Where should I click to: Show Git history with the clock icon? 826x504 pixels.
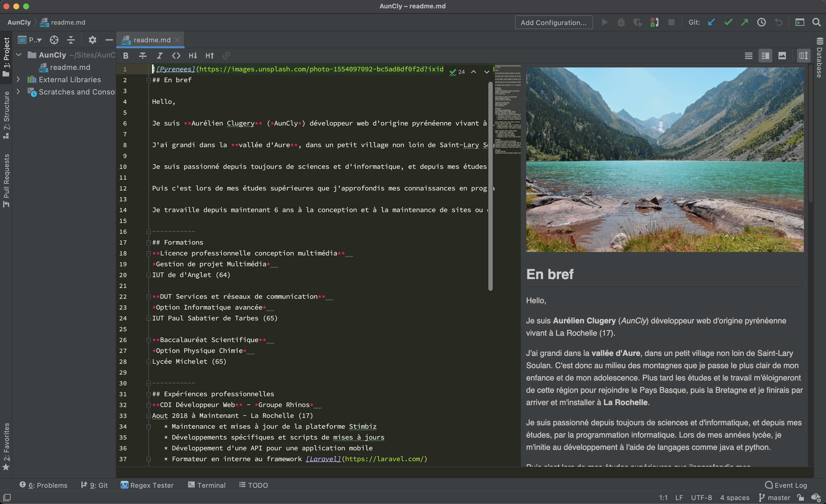click(761, 22)
